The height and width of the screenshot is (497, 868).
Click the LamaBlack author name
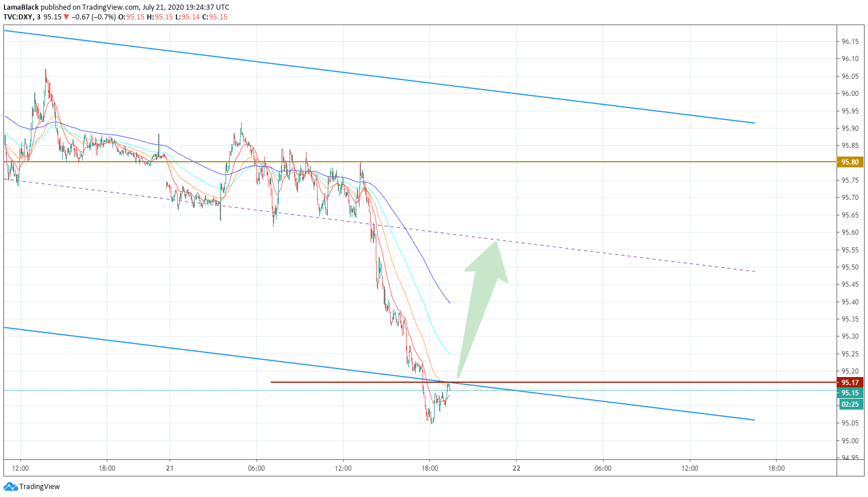tap(21, 7)
